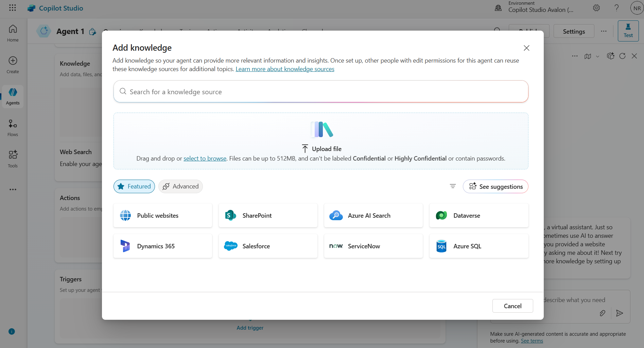Toggle the Featured knowledge filter
Screen dimensions: 644x348
pos(134,186)
